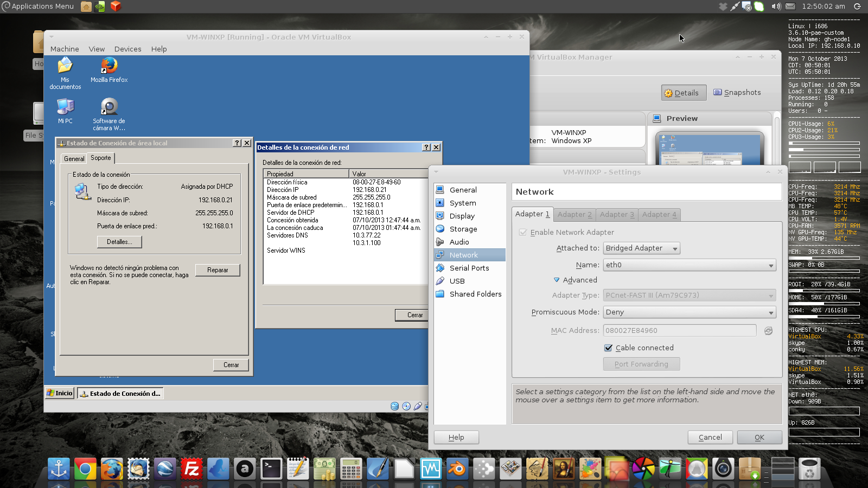Switch to the General tab in Estado dialog
This screenshot has height=488, width=868.
click(74, 159)
